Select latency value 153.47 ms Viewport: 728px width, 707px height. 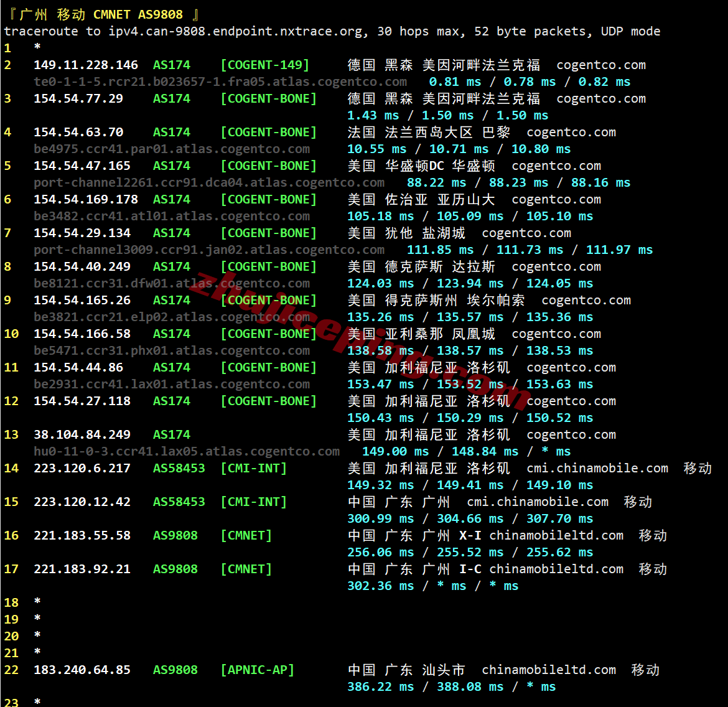point(381,385)
